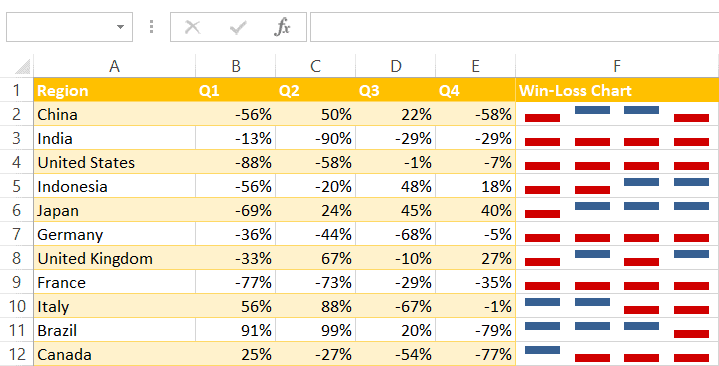Click Japan's Q4 value 40%
The image size is (719, 366).
pos(476,210)
